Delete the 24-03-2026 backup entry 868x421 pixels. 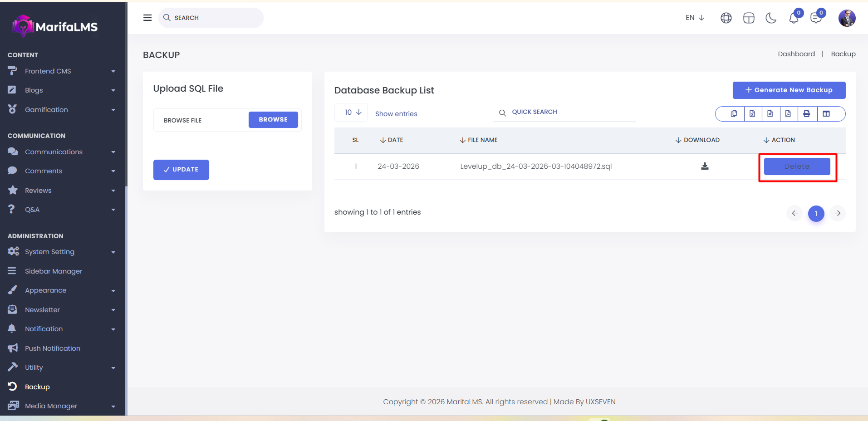[797, 166]
